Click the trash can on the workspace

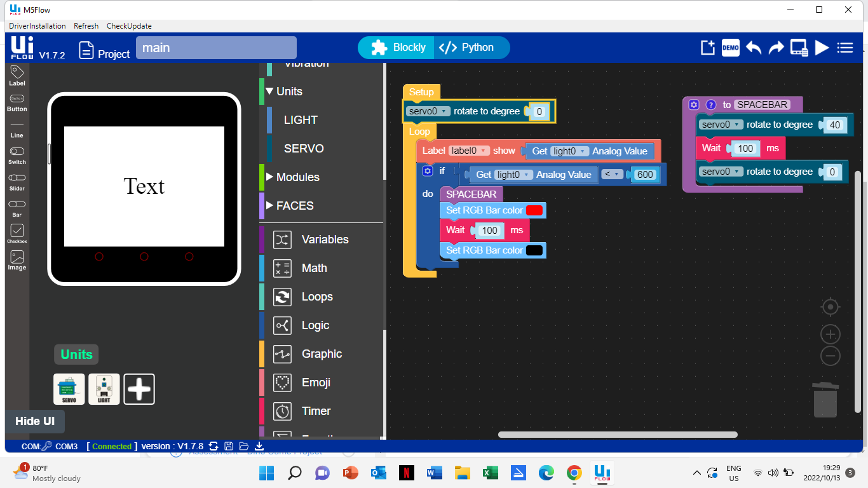[825, 400]
